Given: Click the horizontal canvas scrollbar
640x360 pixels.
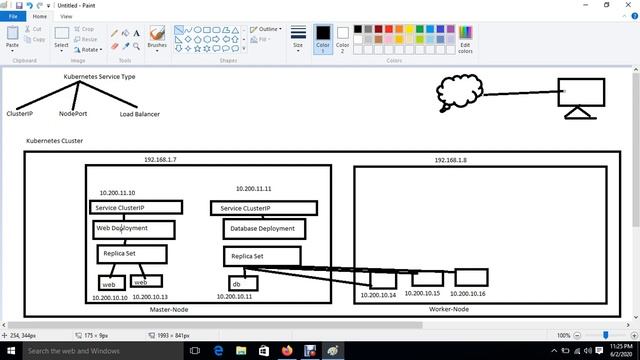Looking at the screenshot, I should 215,325.
